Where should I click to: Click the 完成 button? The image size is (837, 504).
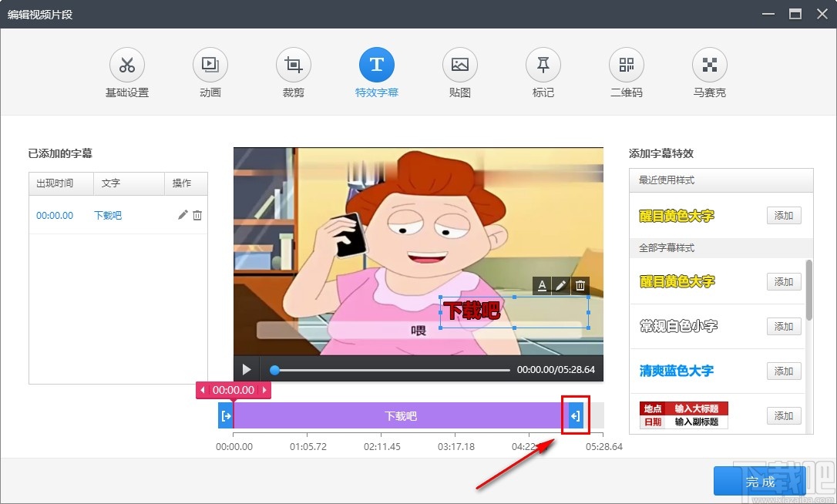coord(760,482)
